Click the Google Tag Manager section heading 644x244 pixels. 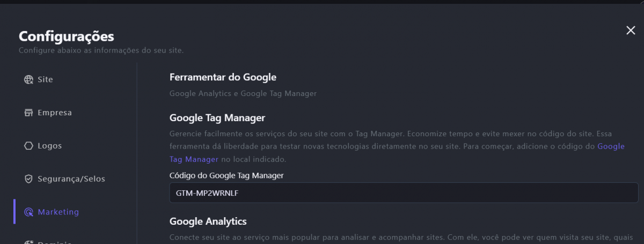click(217, 117)
